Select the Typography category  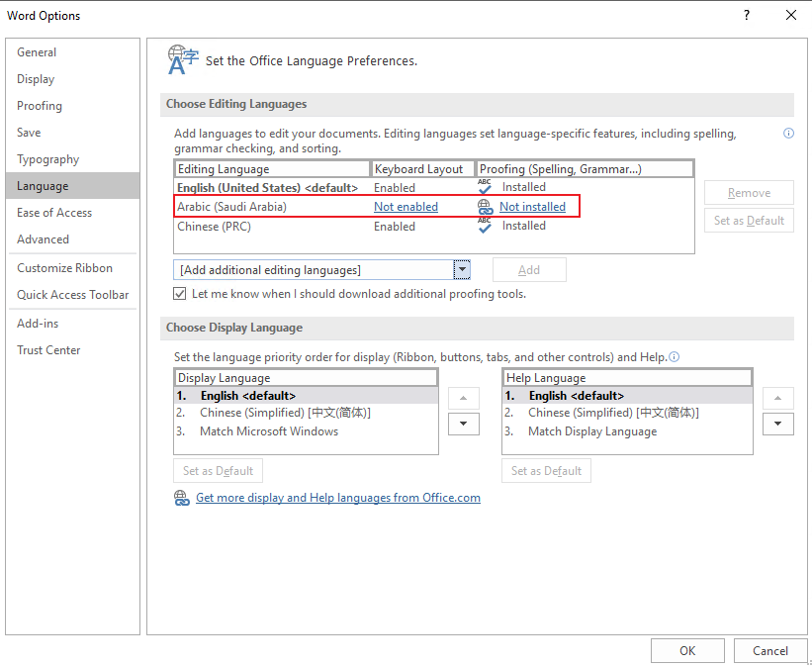click(x=72, y=159)
